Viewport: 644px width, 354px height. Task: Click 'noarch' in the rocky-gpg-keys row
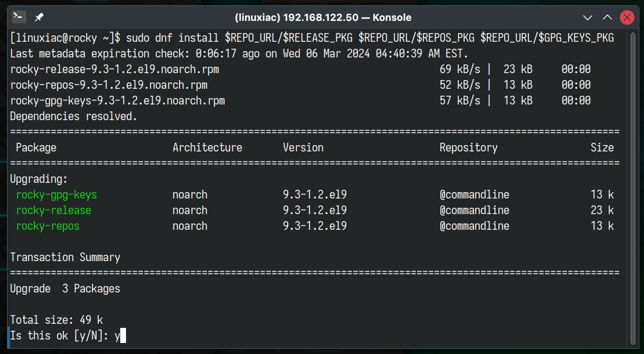(x=190, y=194)
